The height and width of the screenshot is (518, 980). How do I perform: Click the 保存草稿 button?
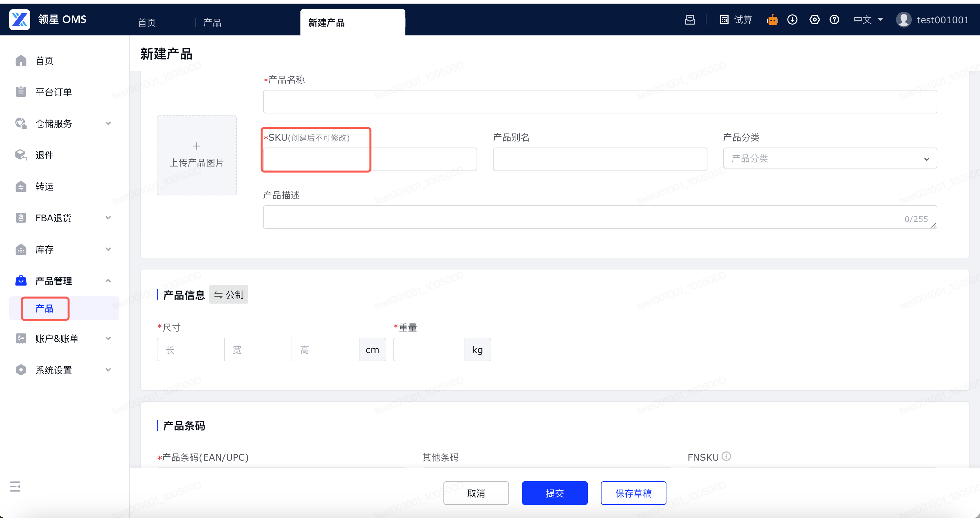[x=633, y=493]
